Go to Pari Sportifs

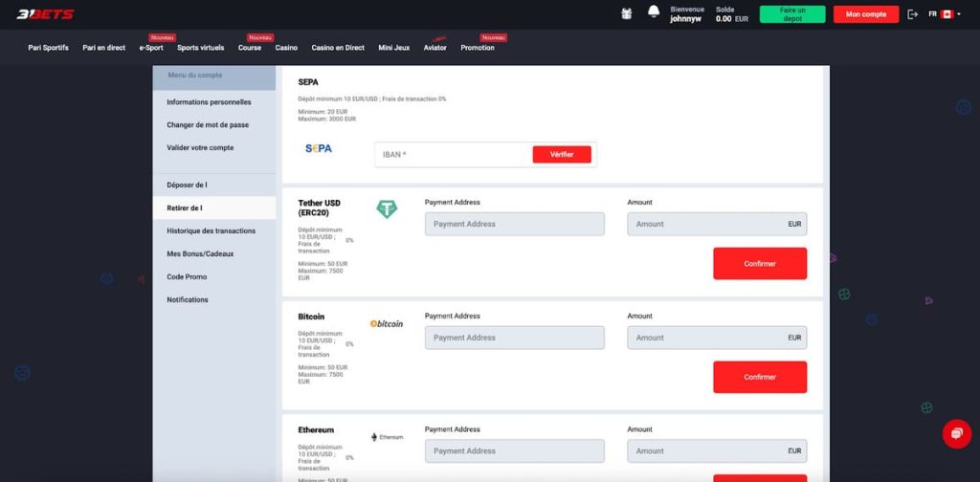point(48,48)
